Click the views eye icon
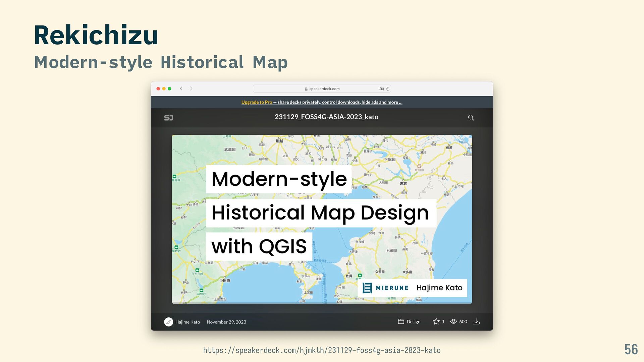This screenshot has height=362, width=644. [x=453, y=321]
